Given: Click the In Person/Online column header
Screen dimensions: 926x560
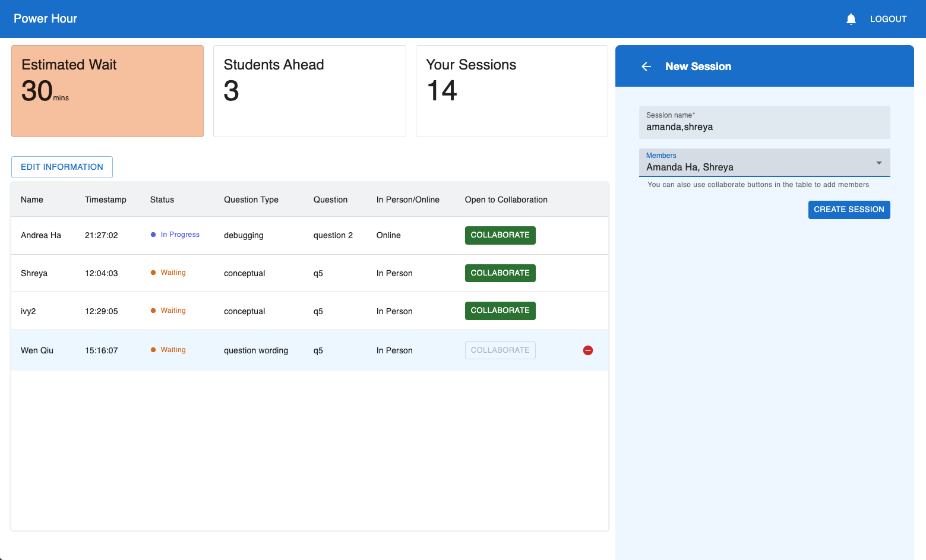Looking at the screenshot, I should pos(408,200).
